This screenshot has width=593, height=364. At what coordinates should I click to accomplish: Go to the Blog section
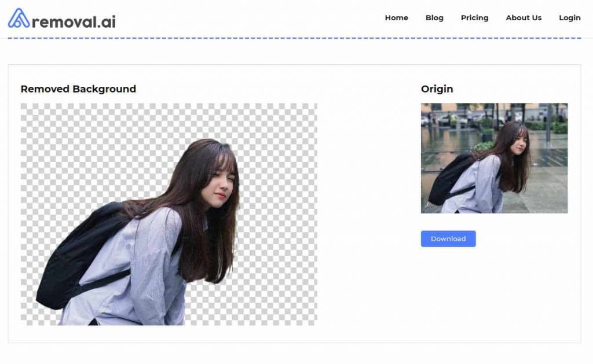(x=434, y=18)
